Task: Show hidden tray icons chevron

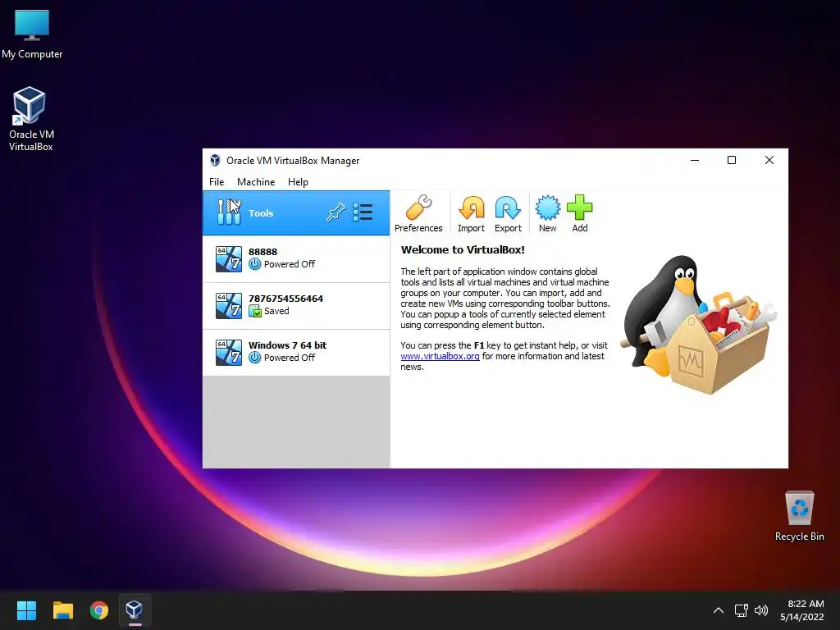Action: [x=719, y=610]
